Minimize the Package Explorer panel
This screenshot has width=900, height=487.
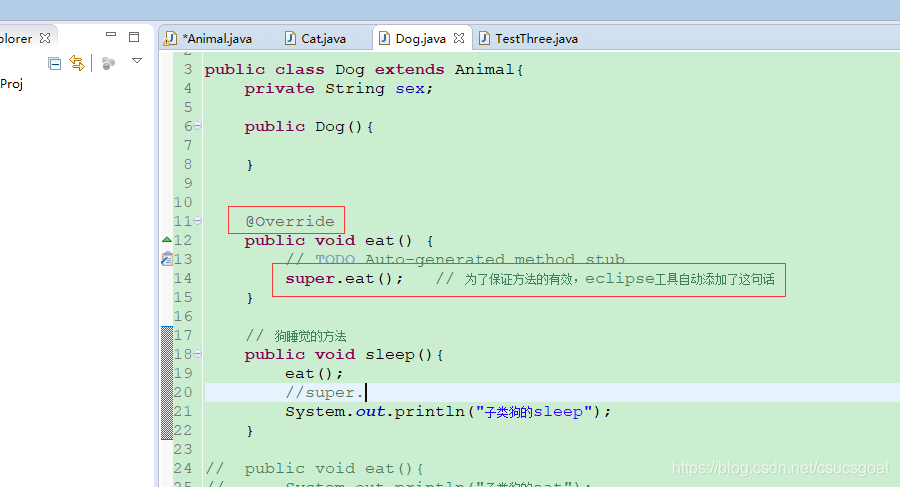tap(111, 34)
